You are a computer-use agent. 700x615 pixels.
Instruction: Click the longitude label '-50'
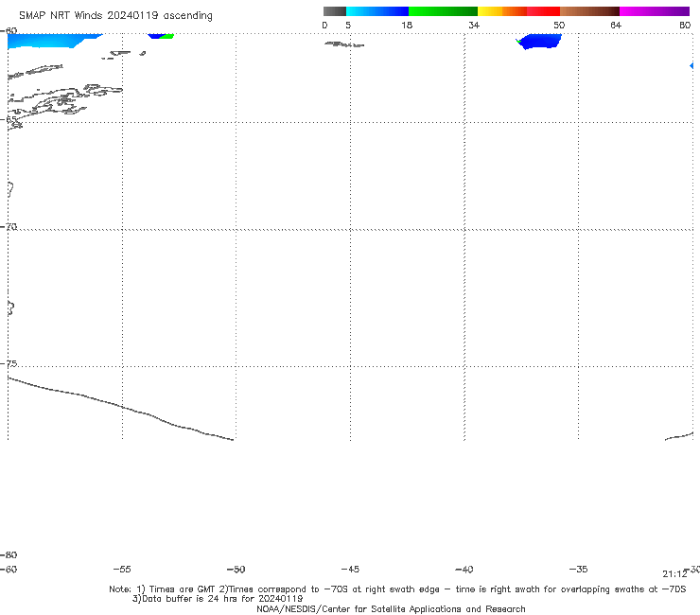pos(236,570)
